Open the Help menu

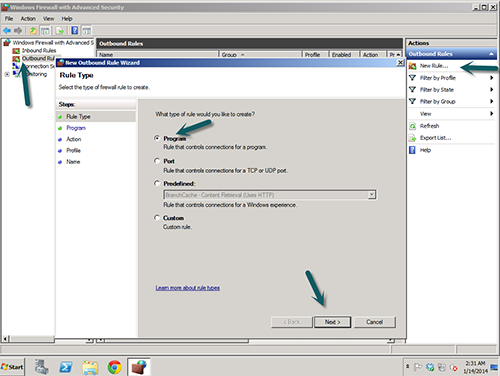[x=67, y=19]
